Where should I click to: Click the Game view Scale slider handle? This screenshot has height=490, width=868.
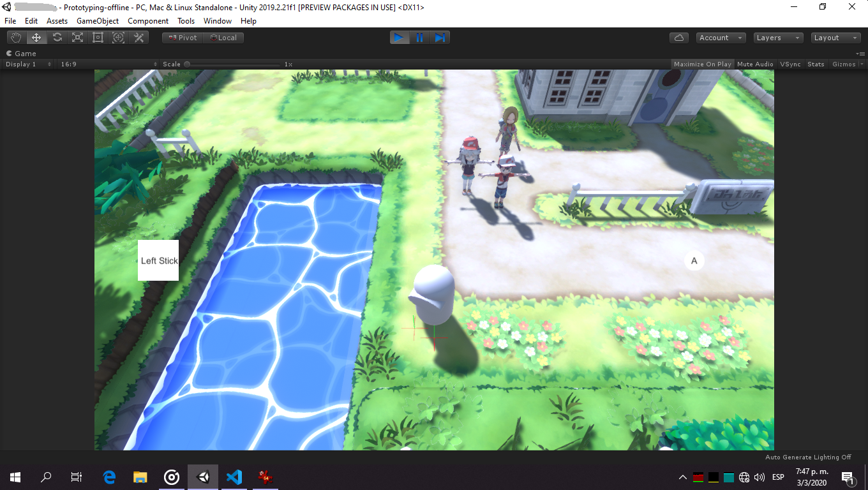pyautogui.click(x=187, y=64)
